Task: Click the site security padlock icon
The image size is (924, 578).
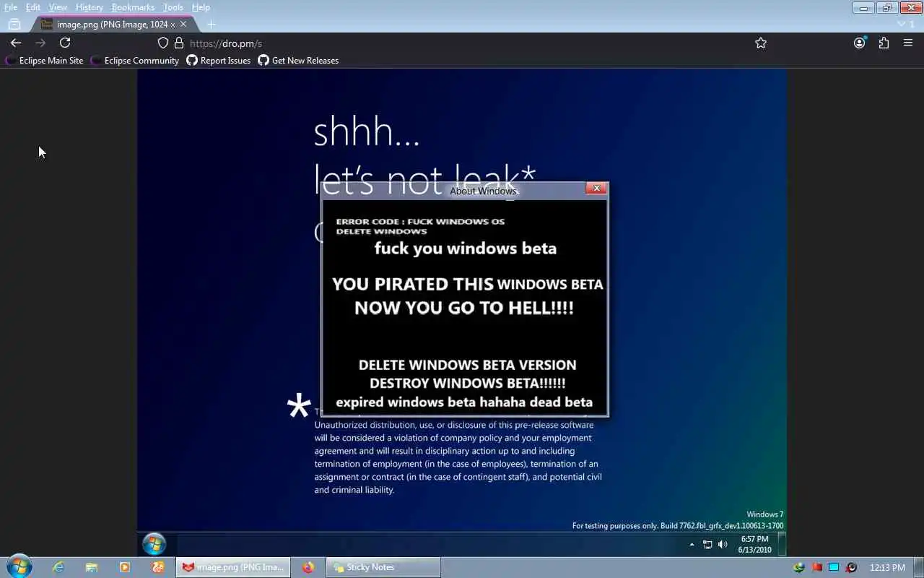Action: [x=179, y=43]
